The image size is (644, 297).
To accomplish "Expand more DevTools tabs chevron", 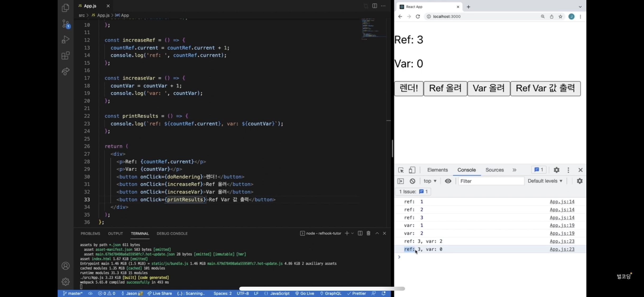I will [x=514, y=170].
